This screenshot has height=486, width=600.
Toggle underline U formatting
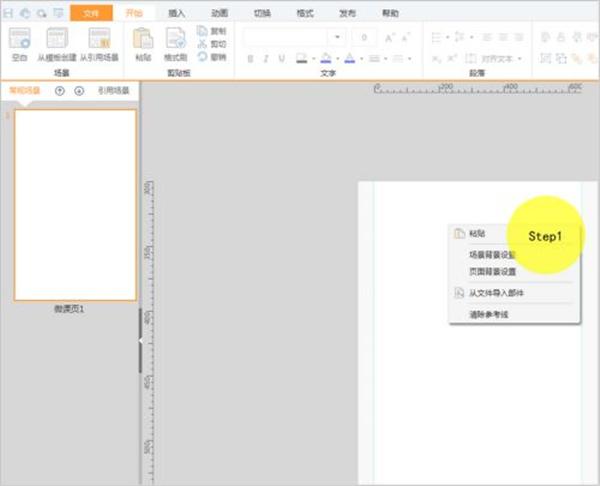click(282, 59)
